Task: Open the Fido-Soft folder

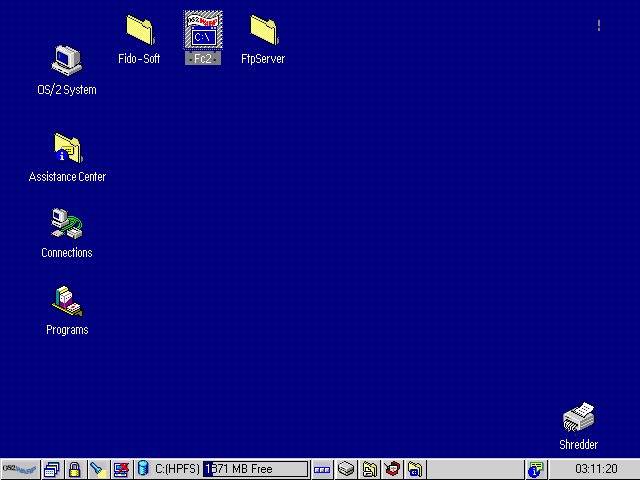Action: click(x=140, y=30)
